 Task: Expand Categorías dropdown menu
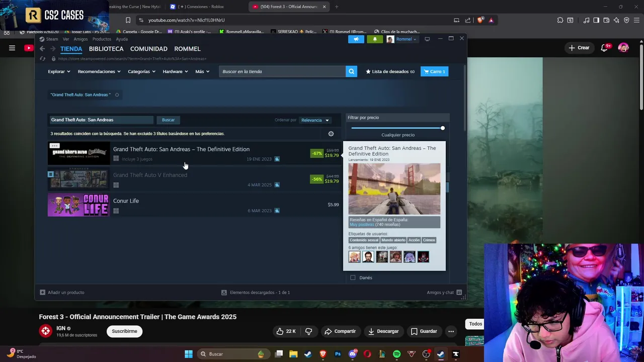141,71
